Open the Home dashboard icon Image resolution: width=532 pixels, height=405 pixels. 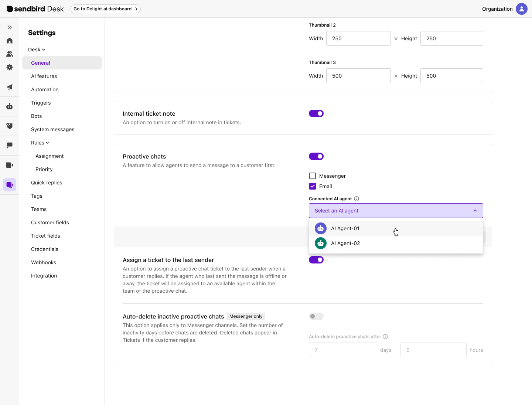coord(10,40)
